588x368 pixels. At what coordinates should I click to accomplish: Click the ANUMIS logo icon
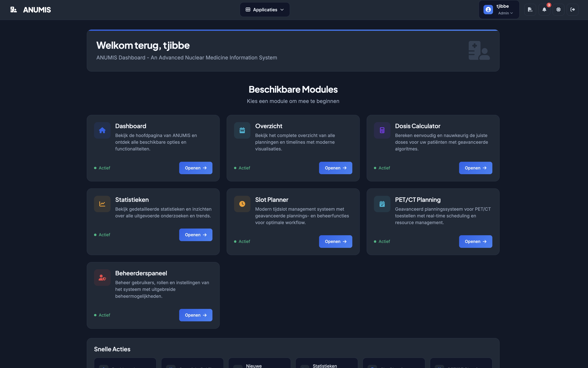[14, 9]
